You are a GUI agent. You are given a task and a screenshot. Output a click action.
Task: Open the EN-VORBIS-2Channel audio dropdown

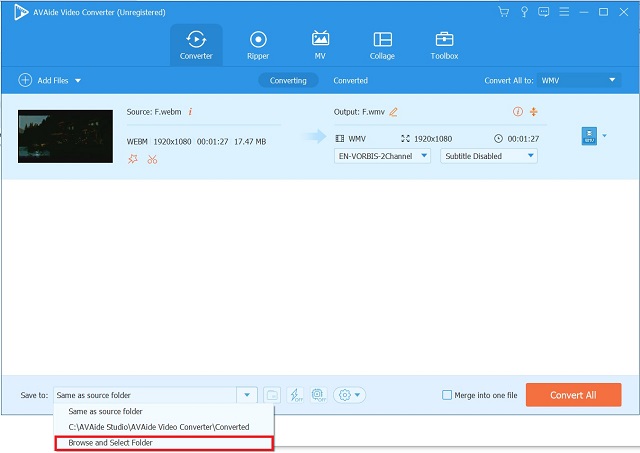382,156
